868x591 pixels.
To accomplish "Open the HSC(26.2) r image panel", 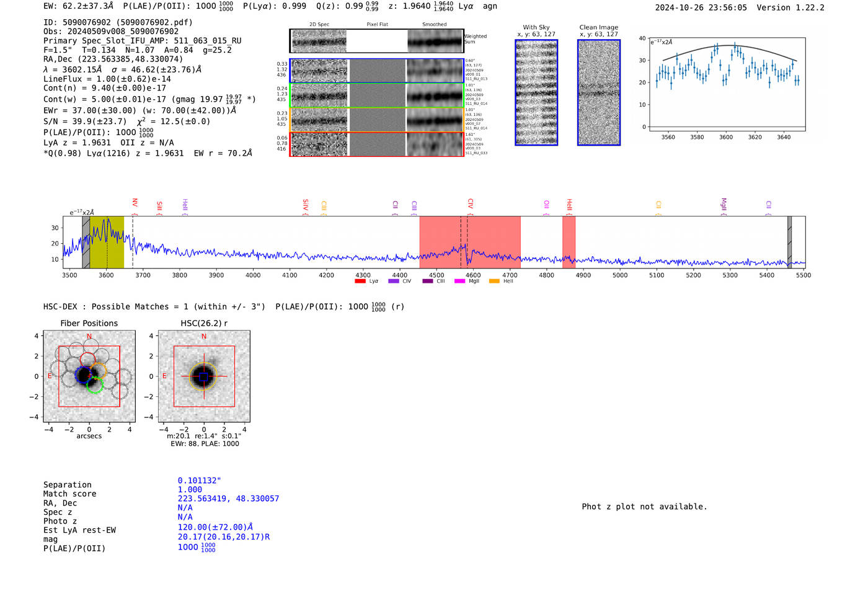I will click(204, 376).
